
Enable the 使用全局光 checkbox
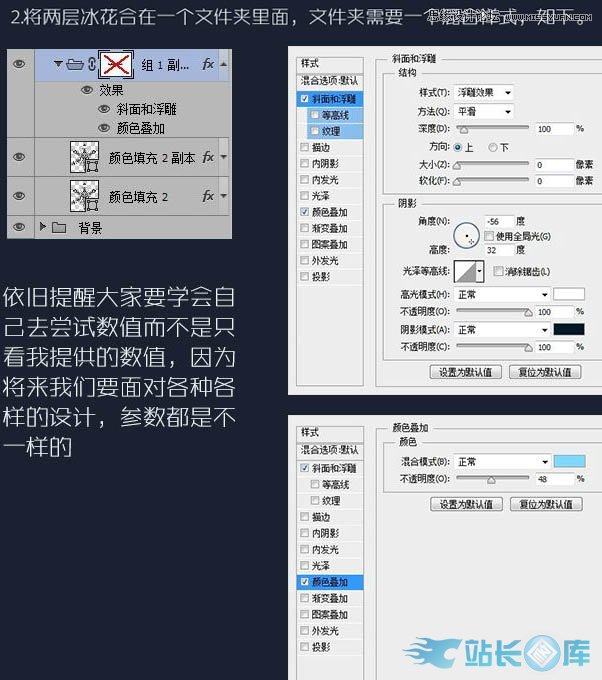[x=489, y=236]
